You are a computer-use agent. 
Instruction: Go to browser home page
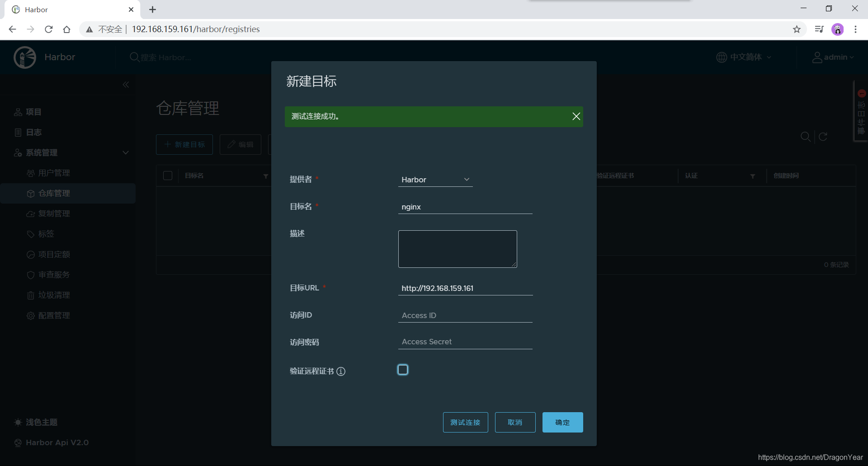tap(66, 29)
